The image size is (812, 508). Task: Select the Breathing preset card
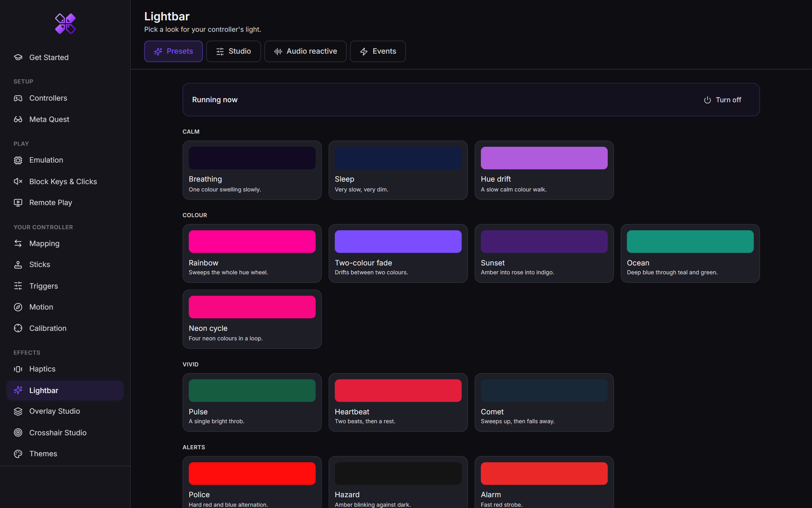pyautogui.click(x=252, y=170)
